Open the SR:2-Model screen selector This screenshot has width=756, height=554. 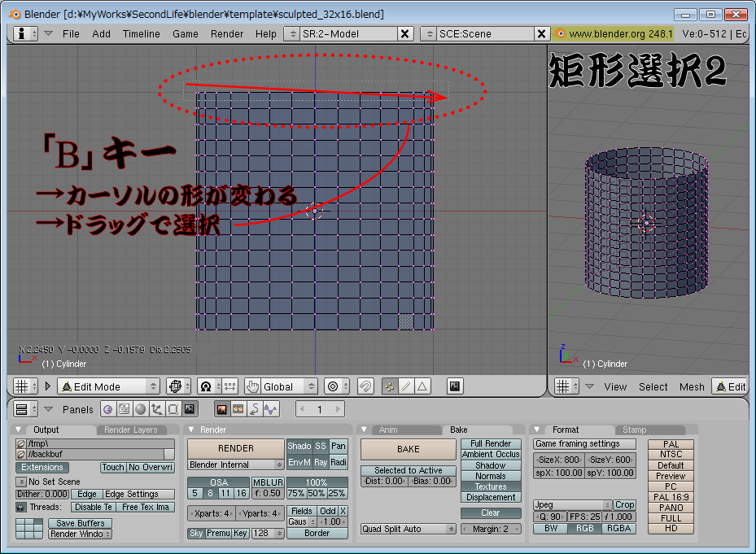pyautogui.click(x=291, y=33)
